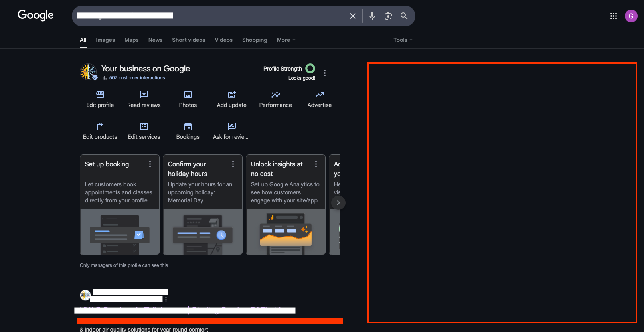Open the Google account avatar menu
This screenshot has width=644, height=332.
coord(631,16)
